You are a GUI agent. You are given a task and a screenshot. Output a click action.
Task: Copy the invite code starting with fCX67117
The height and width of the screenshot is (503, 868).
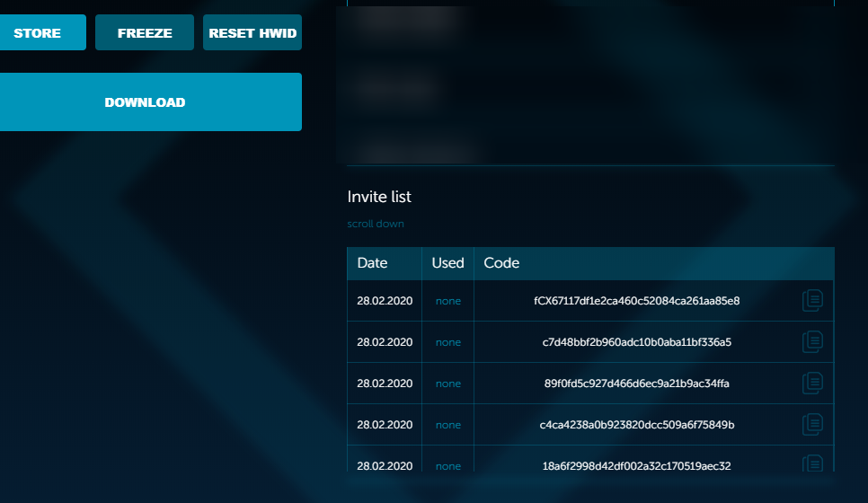point(812,301)
